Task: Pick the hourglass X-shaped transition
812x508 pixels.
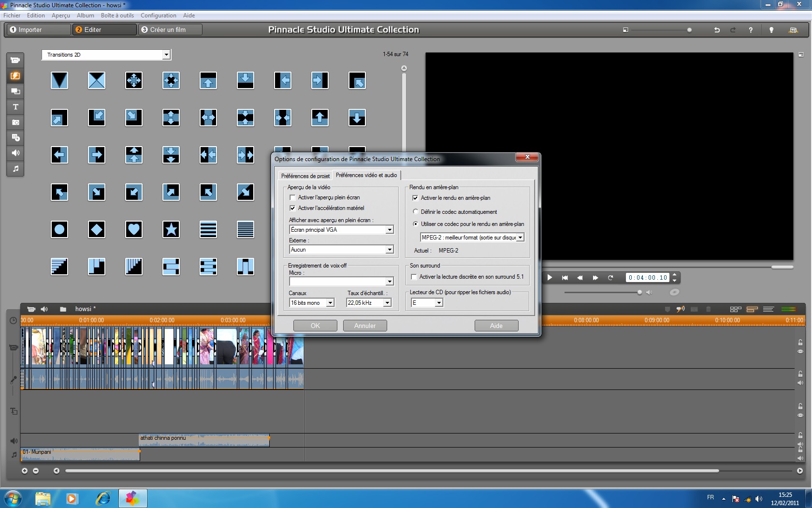Action: [x=97, y=80]
